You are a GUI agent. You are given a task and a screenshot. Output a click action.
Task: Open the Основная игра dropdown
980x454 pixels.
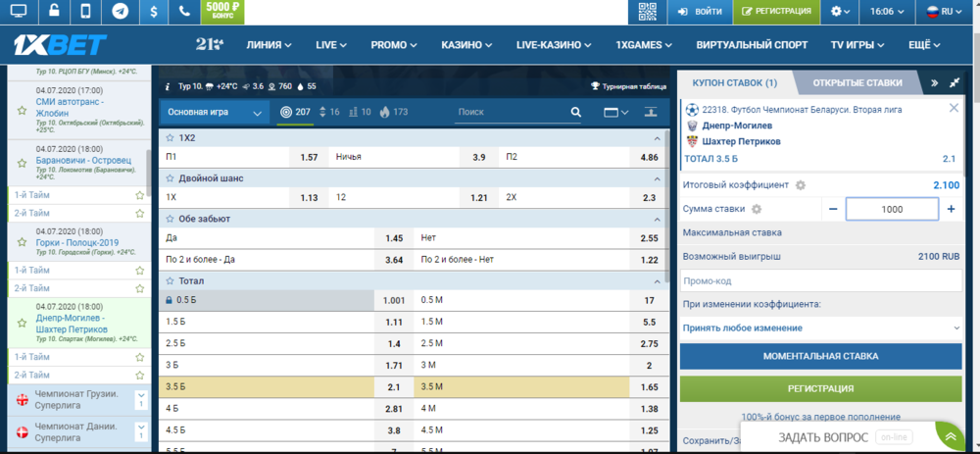coord(215,113)
